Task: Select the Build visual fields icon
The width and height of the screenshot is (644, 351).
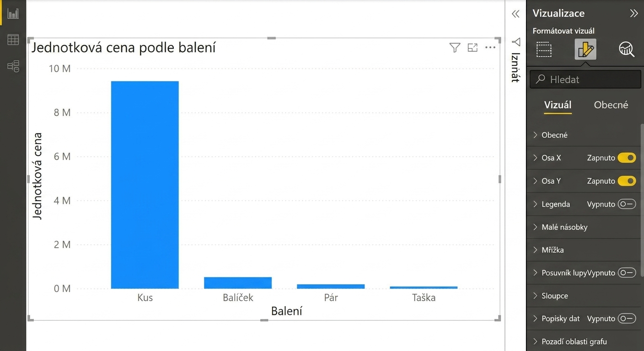Action: tap(544, 49)
